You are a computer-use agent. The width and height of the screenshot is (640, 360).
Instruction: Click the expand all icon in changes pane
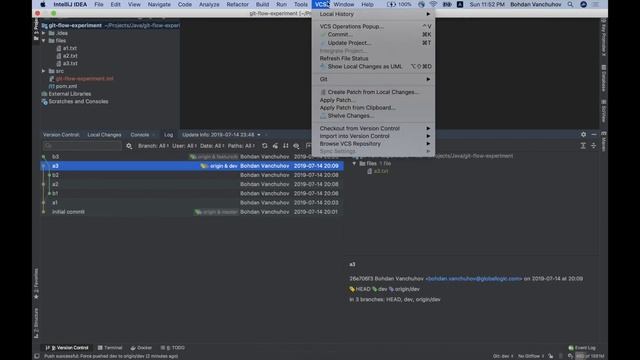pyautogui.click(x=583, y=146)
